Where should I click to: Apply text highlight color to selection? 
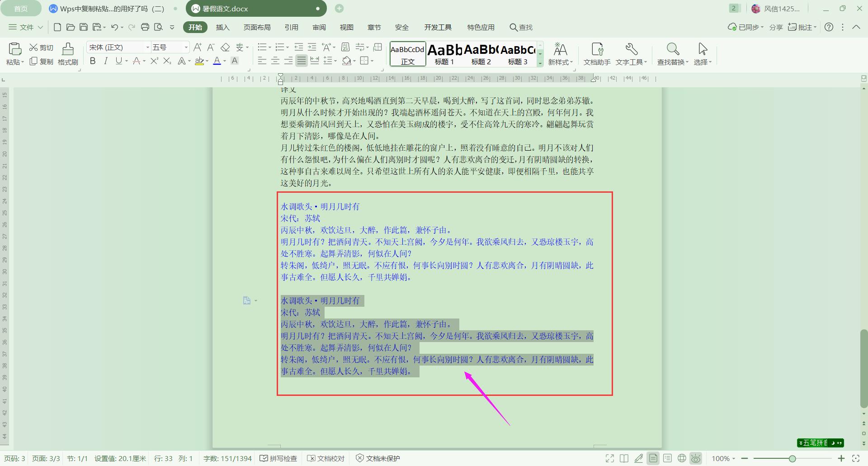(200, 61)
